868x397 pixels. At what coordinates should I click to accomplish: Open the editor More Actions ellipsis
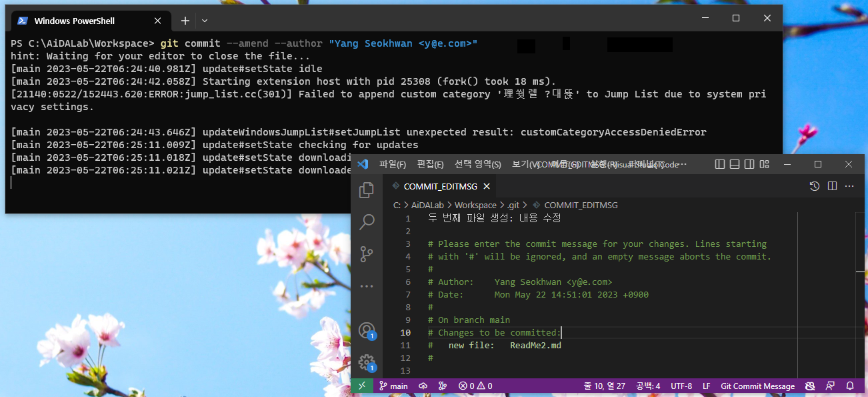[x=850, y=186]
